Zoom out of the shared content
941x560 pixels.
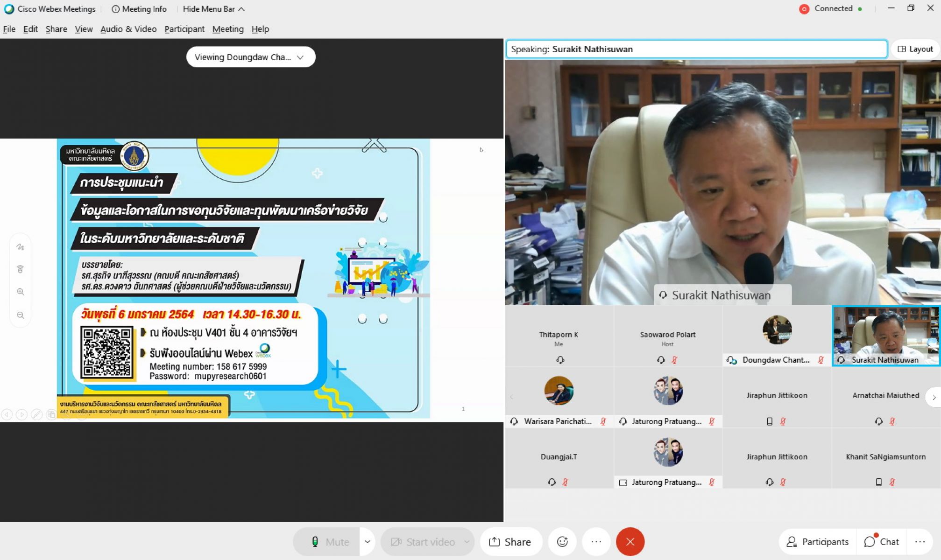21,315
